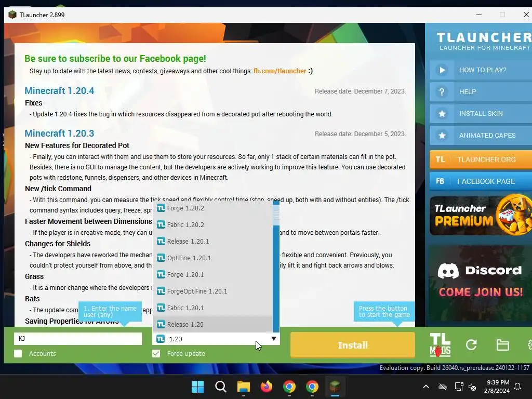Select Forge 1.20.2 from version list
This screenshot has height=399, width=532.
click(x=212, y=208)
